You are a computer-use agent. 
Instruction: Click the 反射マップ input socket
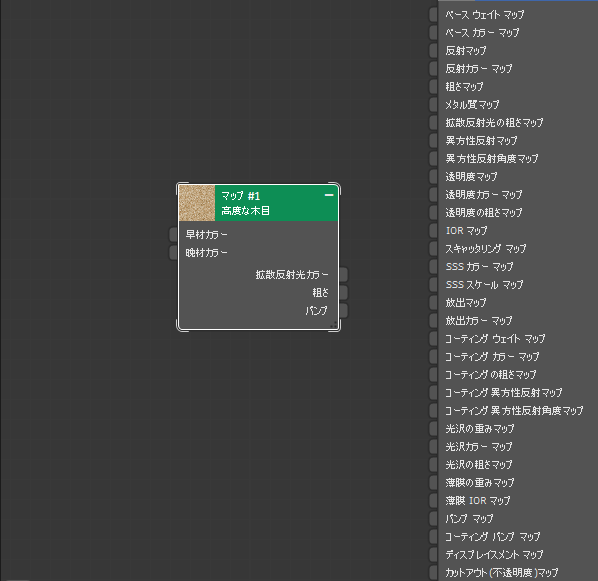(434, 50)
